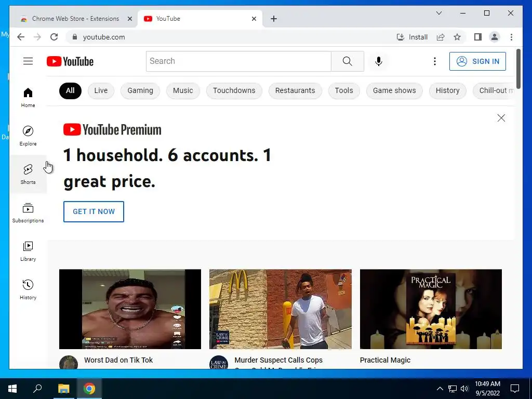The width and height of the screenshot is (532, 399).
Task: Open notification center icon
Action: [515, 389]
